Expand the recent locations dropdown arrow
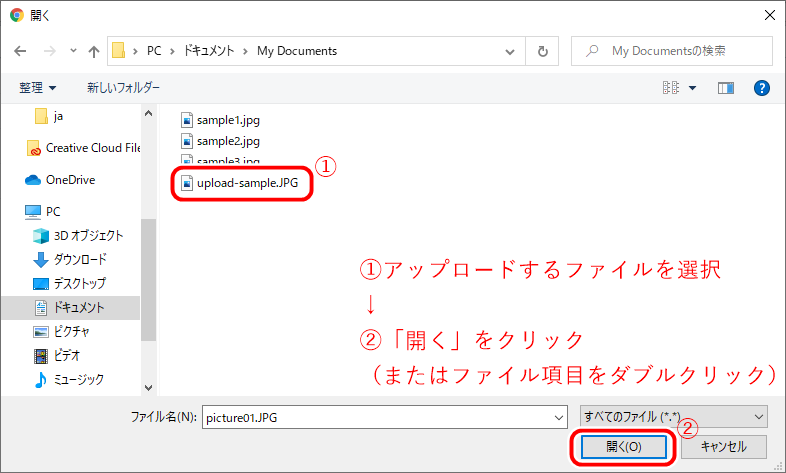Screen dimensions: 786x473 [73, 51]
